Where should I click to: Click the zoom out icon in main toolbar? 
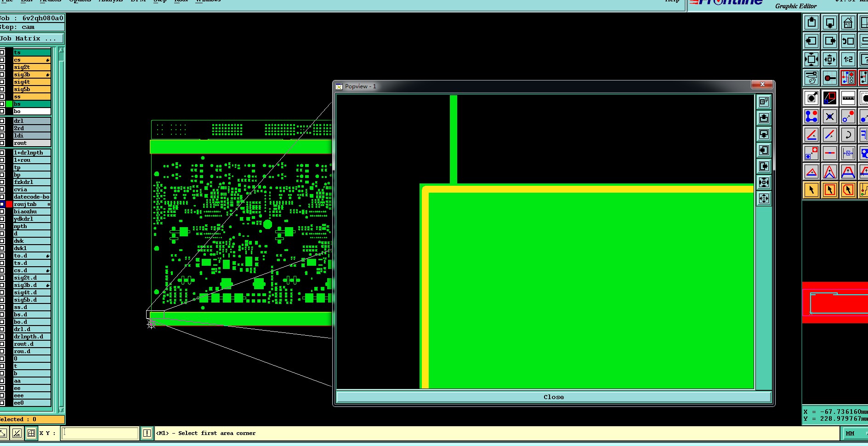click(830, 59)
